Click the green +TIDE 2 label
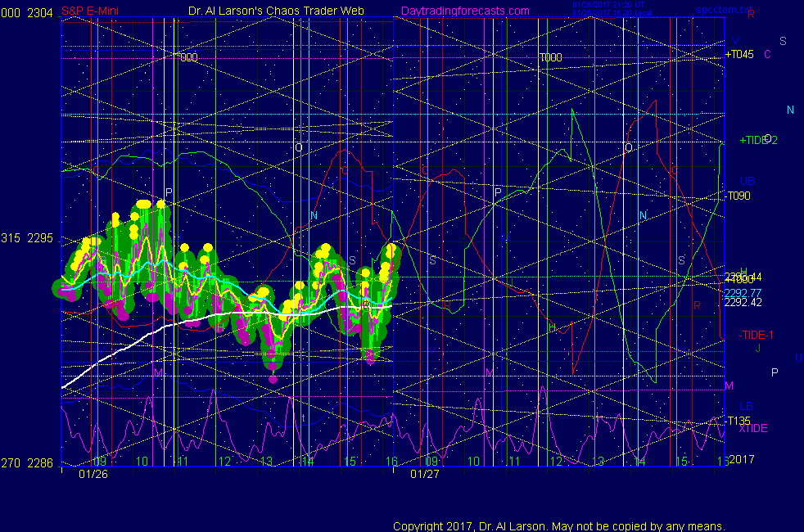 (759, 140)
